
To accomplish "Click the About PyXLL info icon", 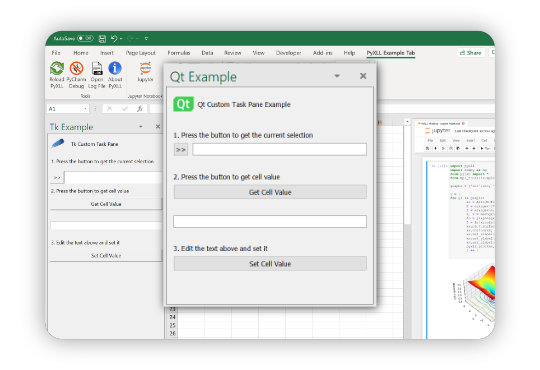I will (x=115, y=69).
